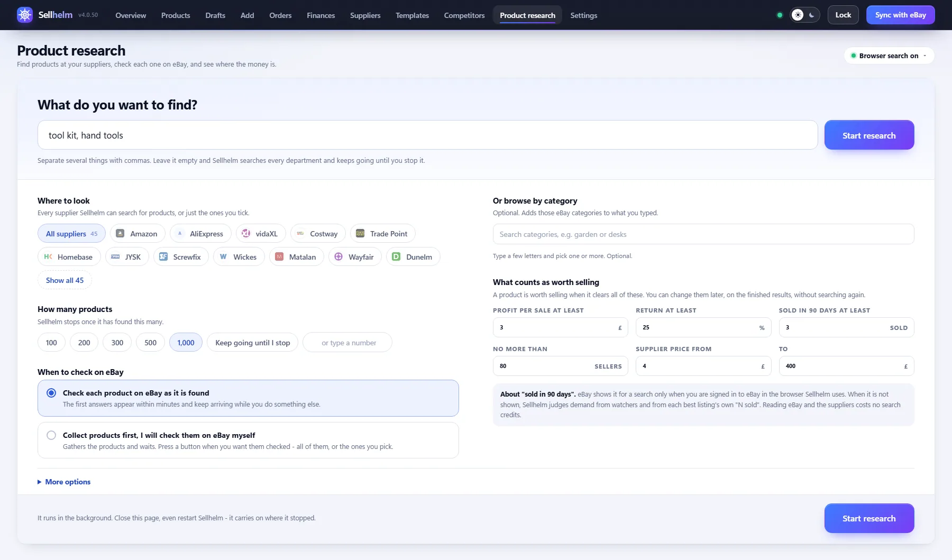Focus the 'What do you want to find' search field
952x560 pixels.
tap(428, 135)
